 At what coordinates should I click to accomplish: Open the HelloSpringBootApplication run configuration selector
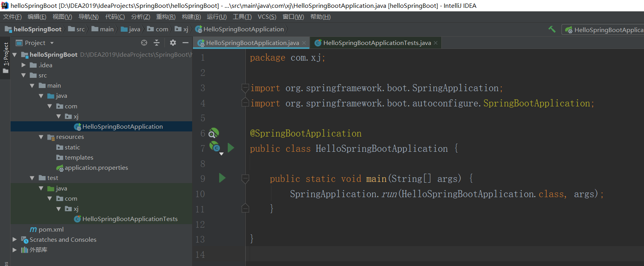pos(603,30)
